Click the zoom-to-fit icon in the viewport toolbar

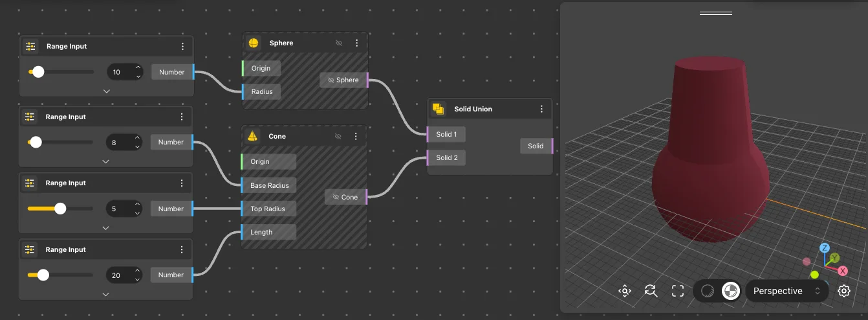pos(624,291)
